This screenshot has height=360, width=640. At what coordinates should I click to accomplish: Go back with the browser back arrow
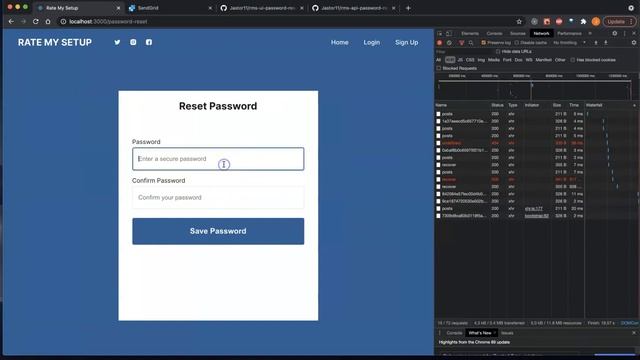click(x=11, y=22)
